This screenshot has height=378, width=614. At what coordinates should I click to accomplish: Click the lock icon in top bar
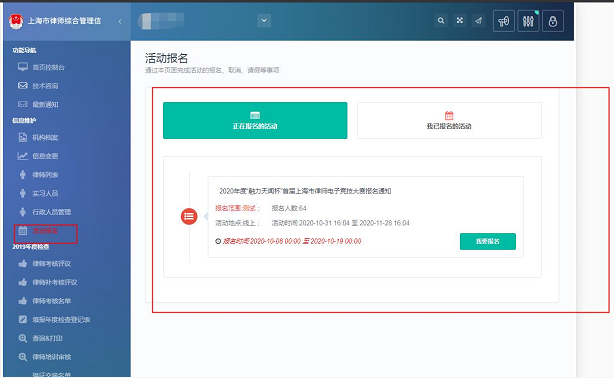point(553,21)
